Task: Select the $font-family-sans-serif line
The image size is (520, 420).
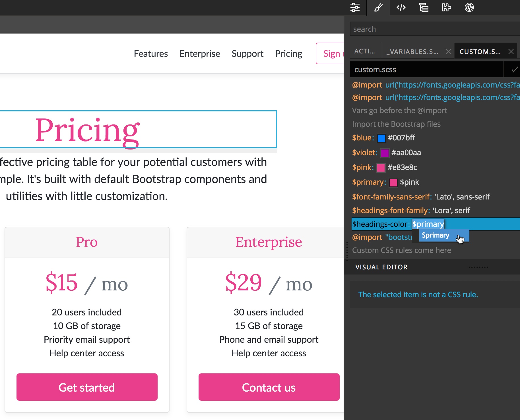Action: pos(436,197)
